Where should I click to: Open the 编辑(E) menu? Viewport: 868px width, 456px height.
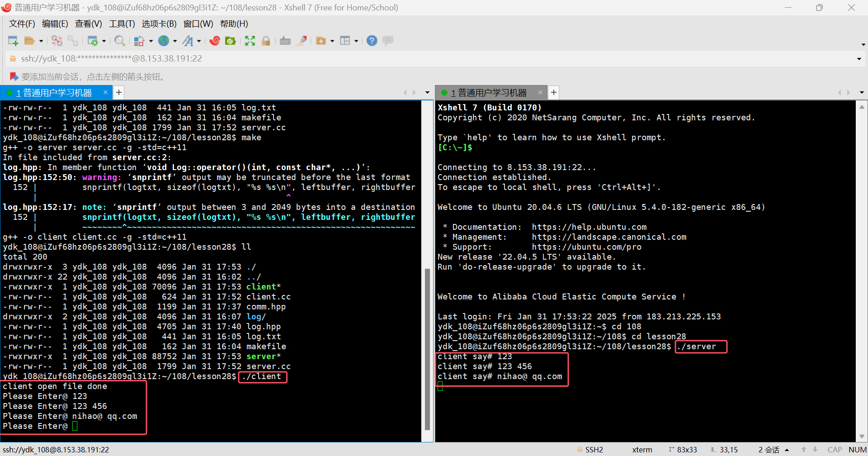point(55,24)
